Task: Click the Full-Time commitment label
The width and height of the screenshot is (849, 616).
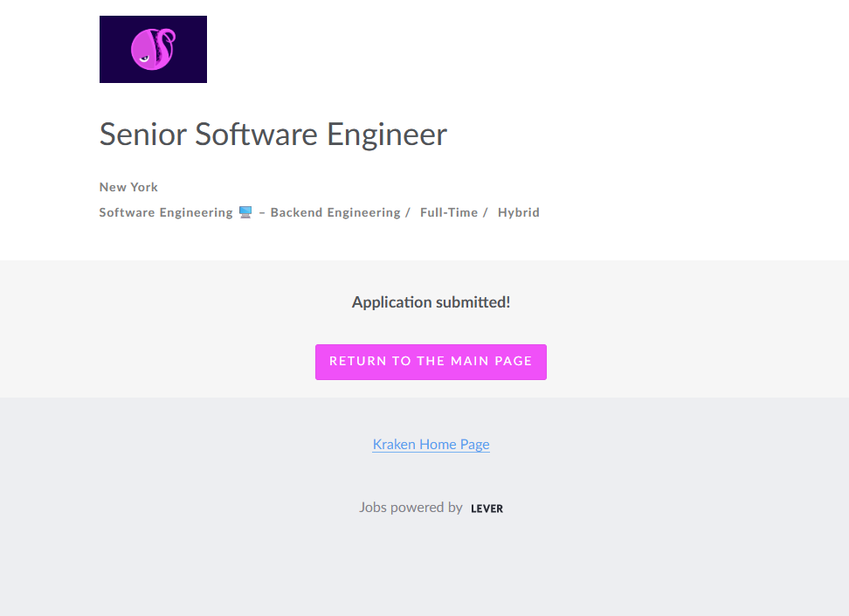Action: pos(448,212)
